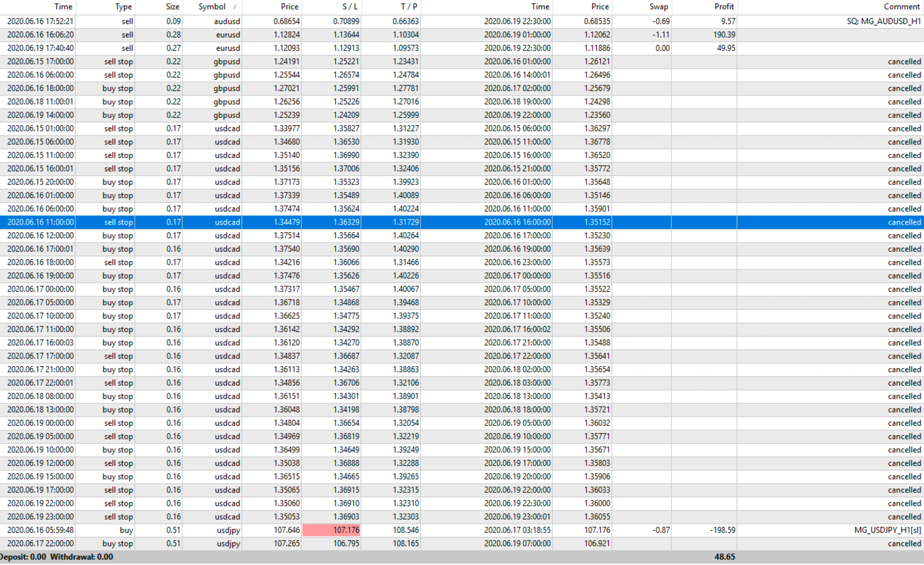
Task: Click the Profit column header
Action: point(724,7)
